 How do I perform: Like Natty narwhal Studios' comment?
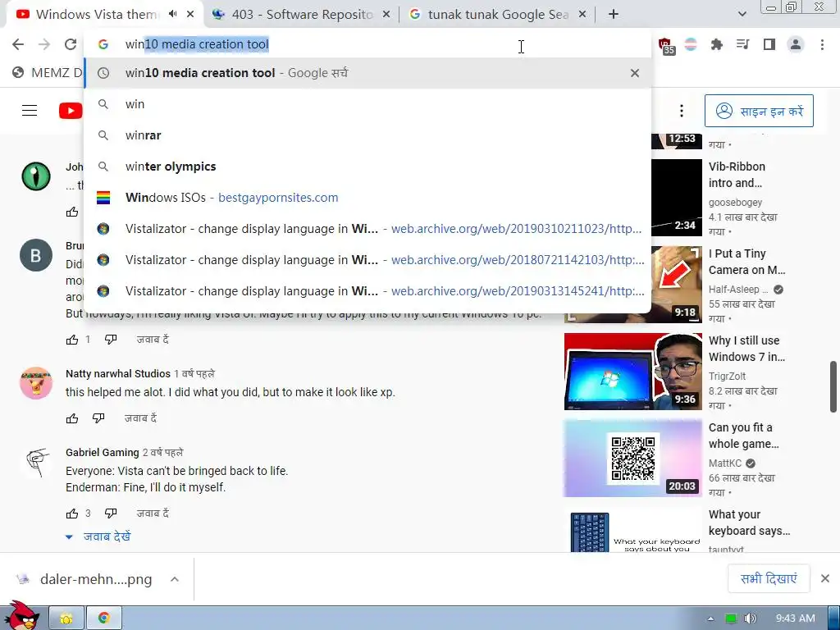(x=72, y=418)
